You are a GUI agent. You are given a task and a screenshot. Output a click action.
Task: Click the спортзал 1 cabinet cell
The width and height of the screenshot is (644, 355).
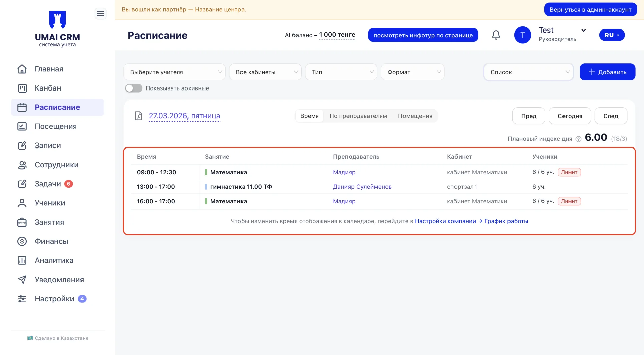point(462,187)
